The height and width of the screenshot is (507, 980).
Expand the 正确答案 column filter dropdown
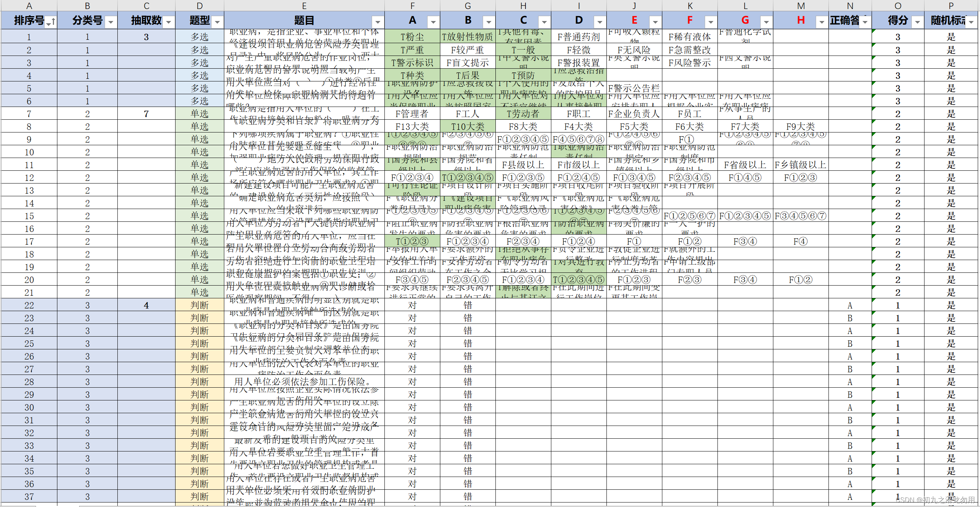[865, 22]
